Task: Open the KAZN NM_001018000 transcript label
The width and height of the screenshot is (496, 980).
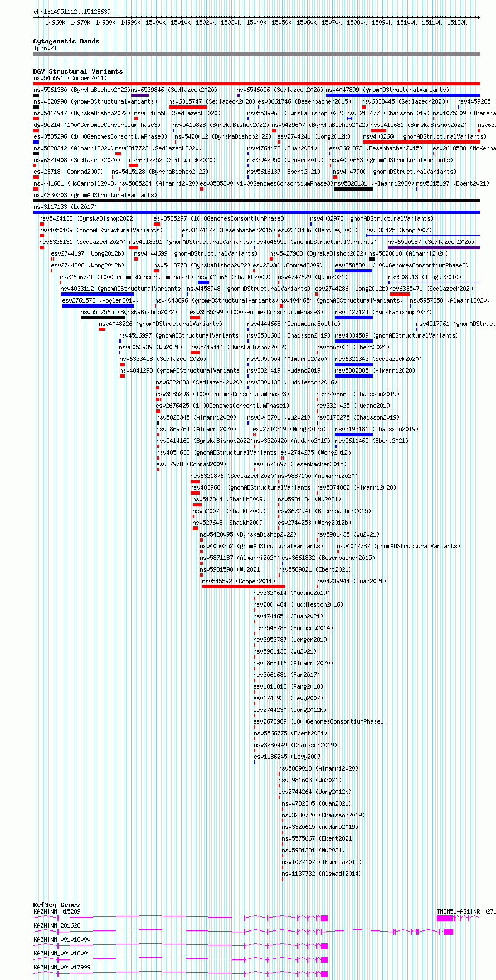Action: (62, 939)
